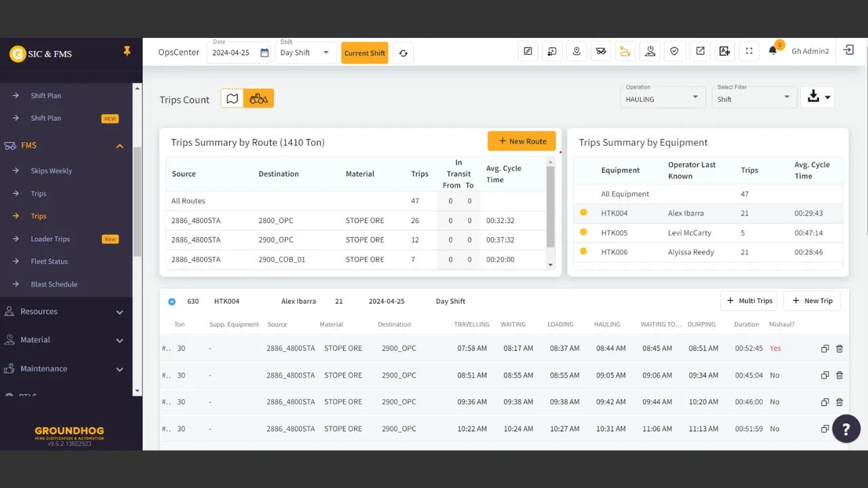Collapse the FMS sidebar section
The height and width of the screenshot is (488, 868).
click(119, 146)
